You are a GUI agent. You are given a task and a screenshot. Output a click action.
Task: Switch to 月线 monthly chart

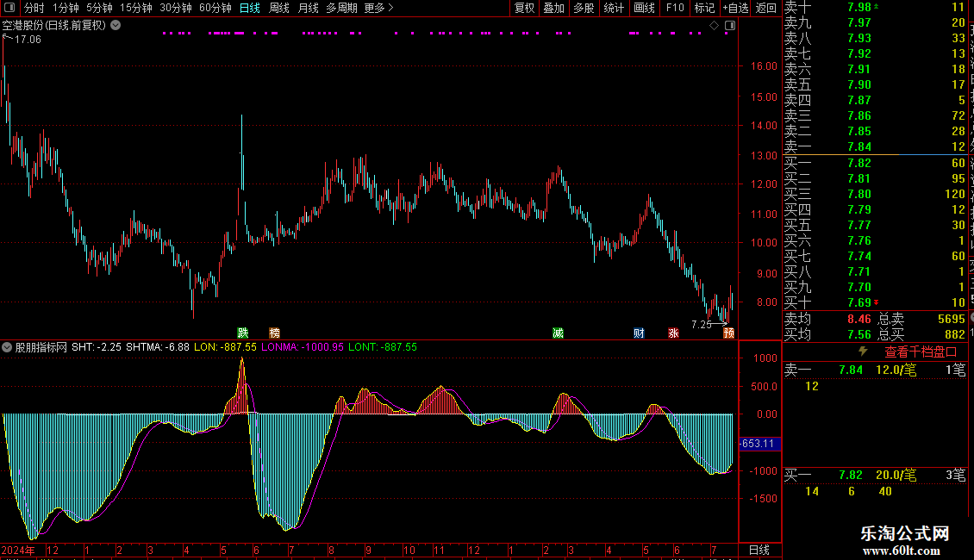coord(308,8)
